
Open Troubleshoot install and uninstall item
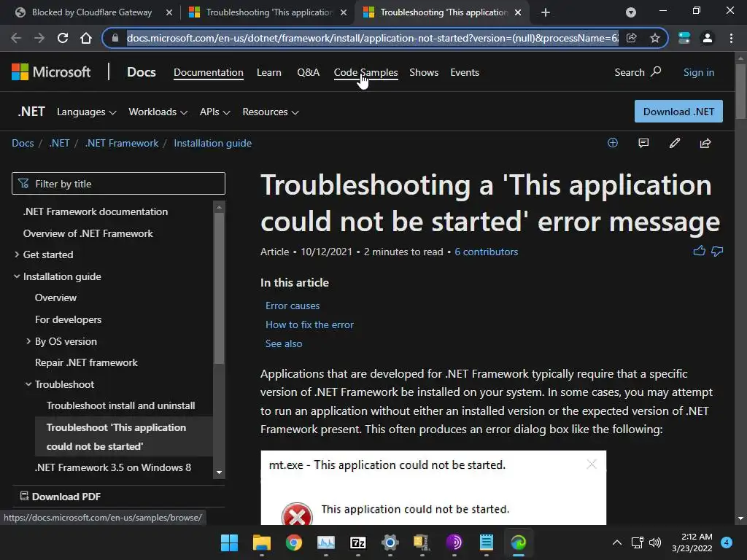[x=120, y=405]
